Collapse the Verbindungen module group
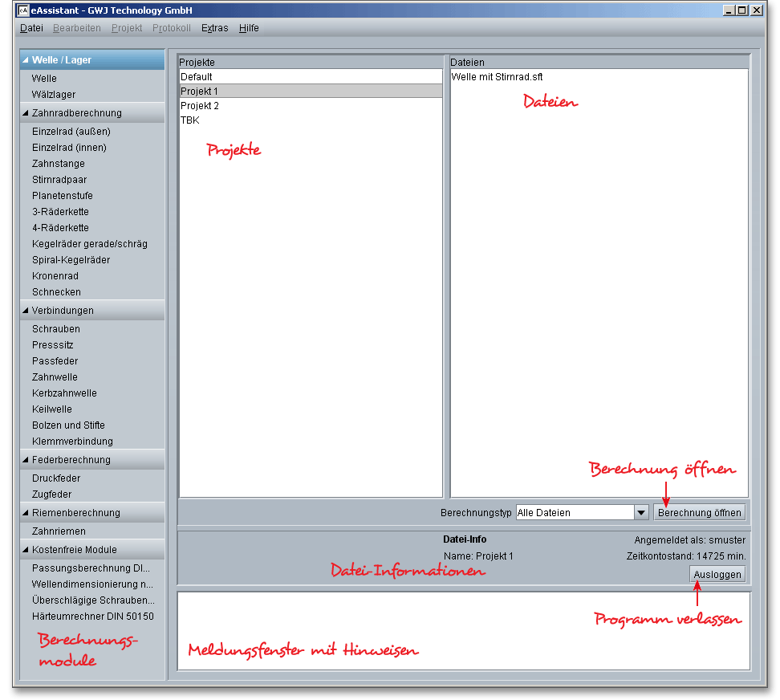This screenshot has width=780, height=700. (x=26, y=311)
